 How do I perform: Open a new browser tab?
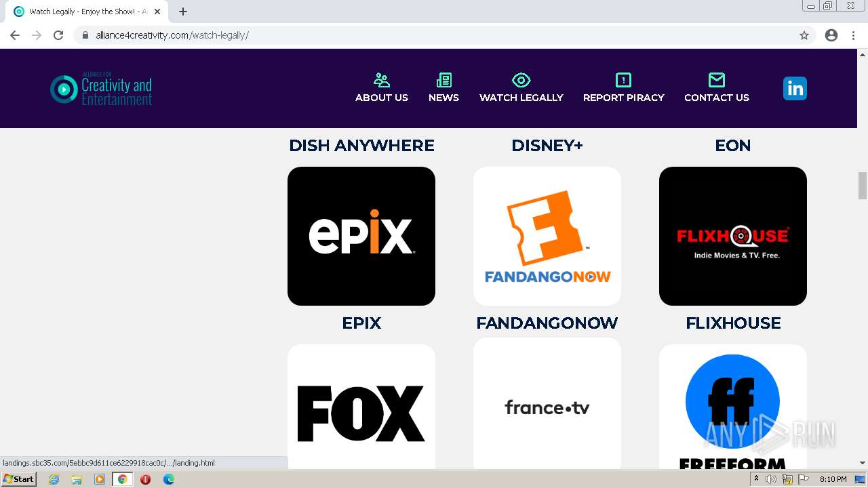tap(183, 12)
